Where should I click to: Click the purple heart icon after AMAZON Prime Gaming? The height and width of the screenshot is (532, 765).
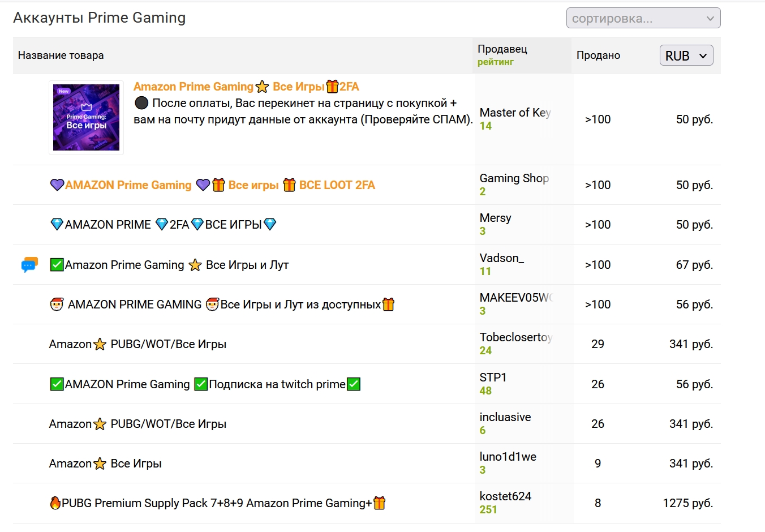pyautogui.click(x=203, y=185)
